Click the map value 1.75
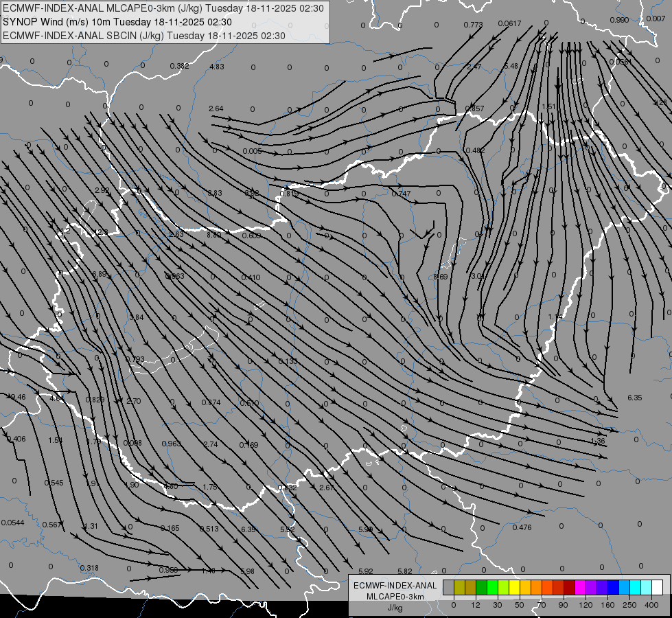 tap(210, 487)
